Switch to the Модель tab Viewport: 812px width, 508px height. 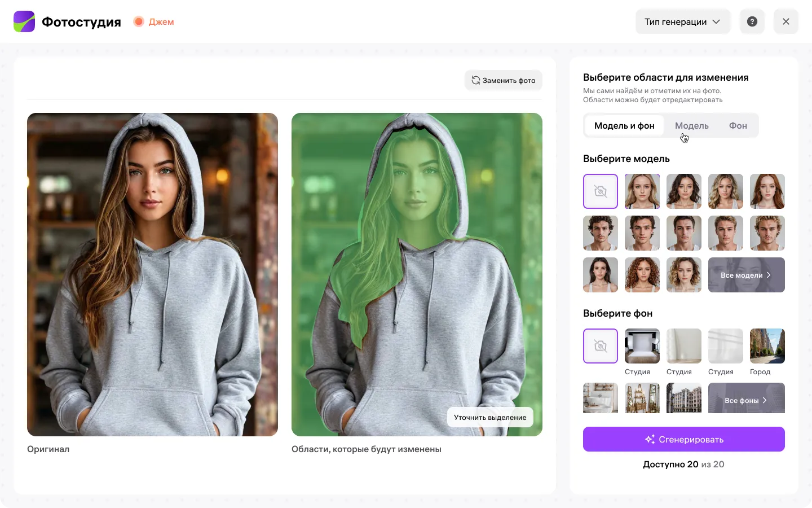(x=691, y=125)
